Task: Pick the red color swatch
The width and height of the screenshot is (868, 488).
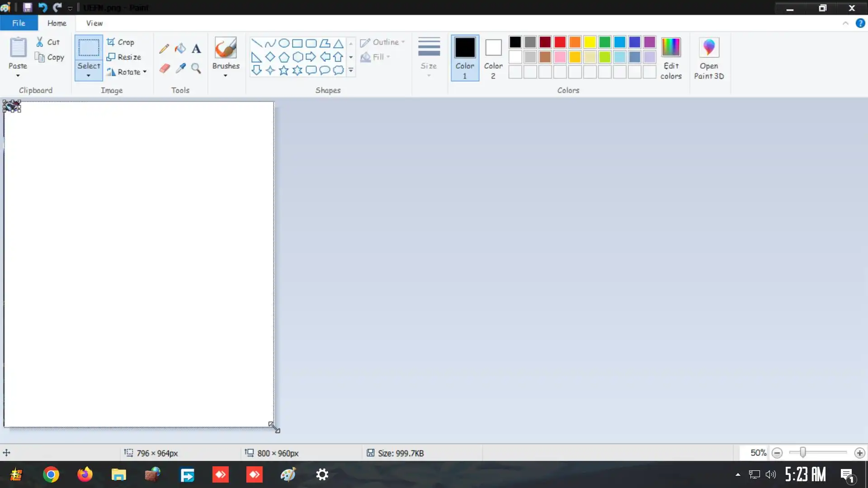Action: [560, 42]
